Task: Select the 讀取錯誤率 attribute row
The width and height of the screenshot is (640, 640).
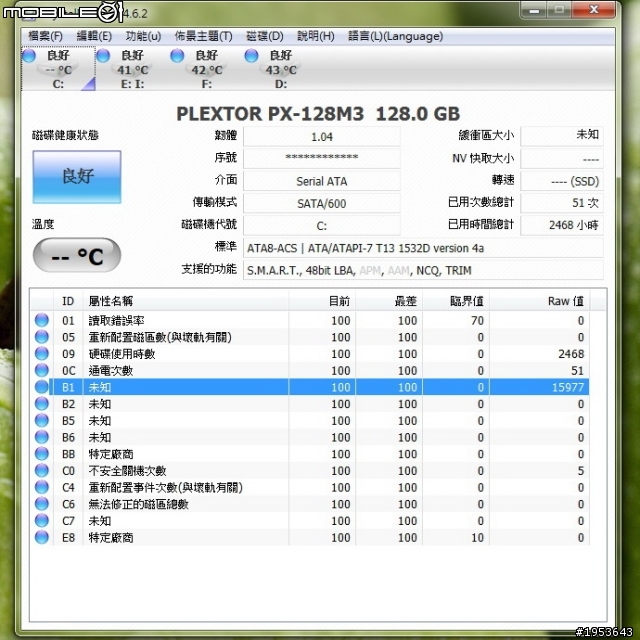Action: 310,320
